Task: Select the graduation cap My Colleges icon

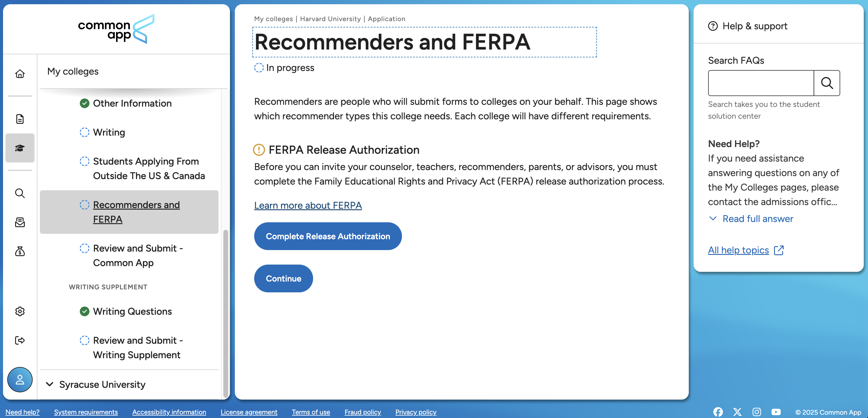Action: pyautogui.click(x=20, y=148)
